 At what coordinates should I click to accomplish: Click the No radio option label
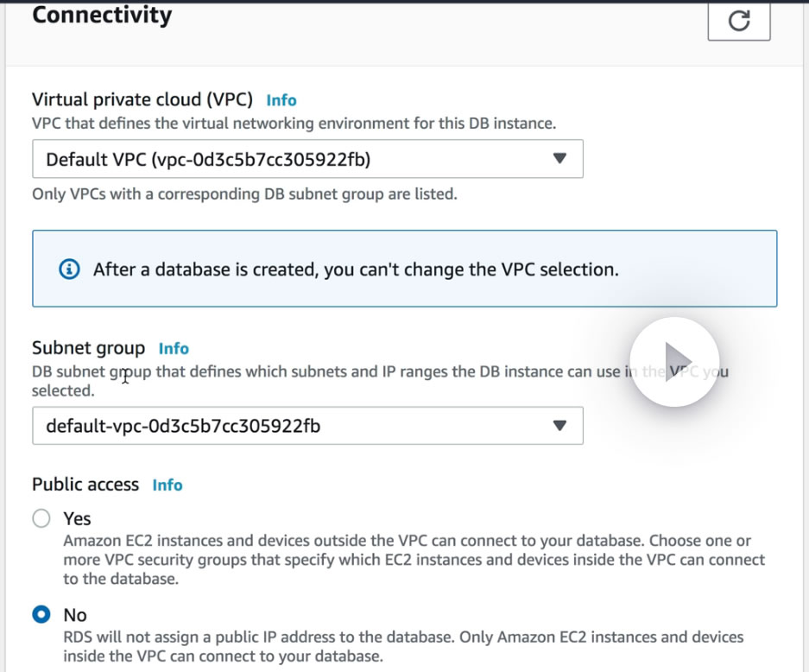point(75,615)
